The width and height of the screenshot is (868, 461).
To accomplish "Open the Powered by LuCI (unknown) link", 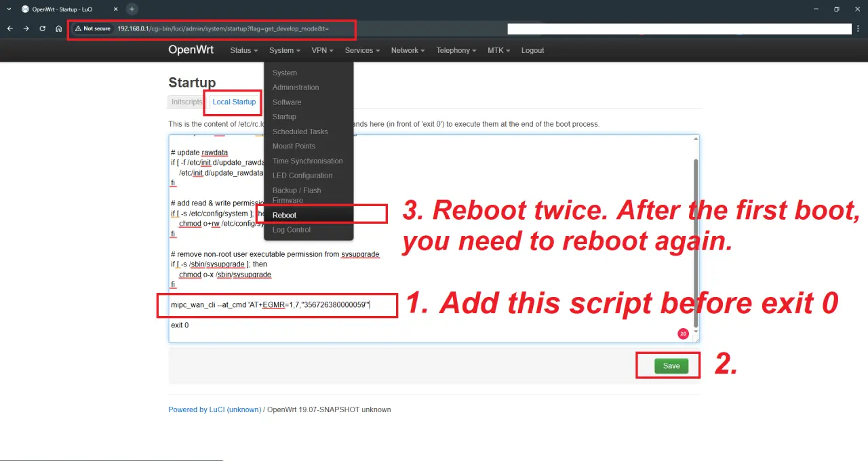I will coord(214,409).
